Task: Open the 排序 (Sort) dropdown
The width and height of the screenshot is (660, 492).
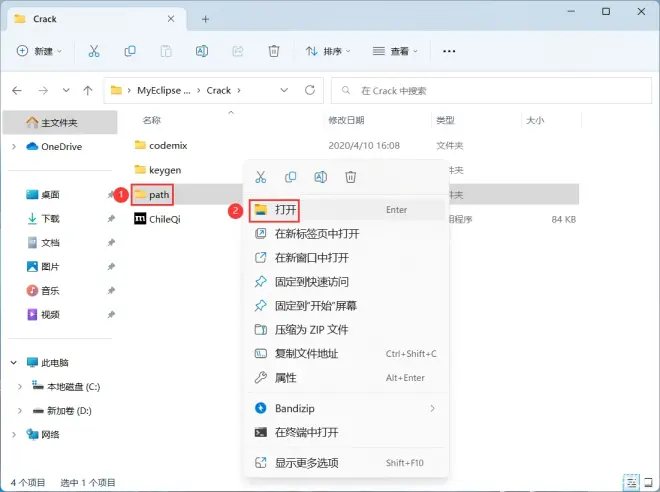Action: coord(328,51)
